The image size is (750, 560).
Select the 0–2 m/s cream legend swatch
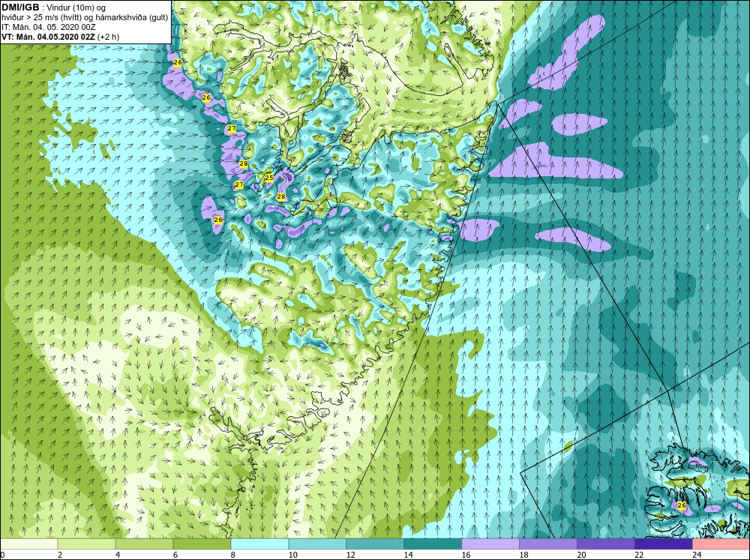click(29, 544)
